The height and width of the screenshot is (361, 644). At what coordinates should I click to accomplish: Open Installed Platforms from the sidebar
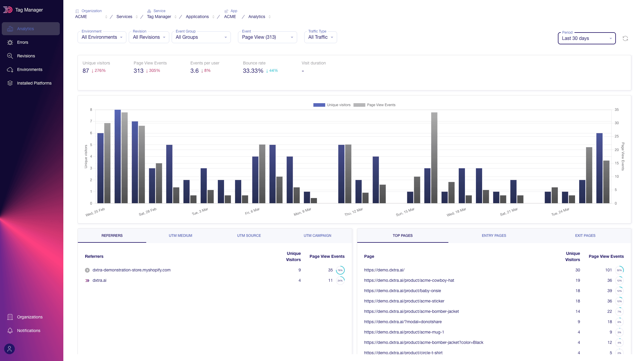(34, 83)
